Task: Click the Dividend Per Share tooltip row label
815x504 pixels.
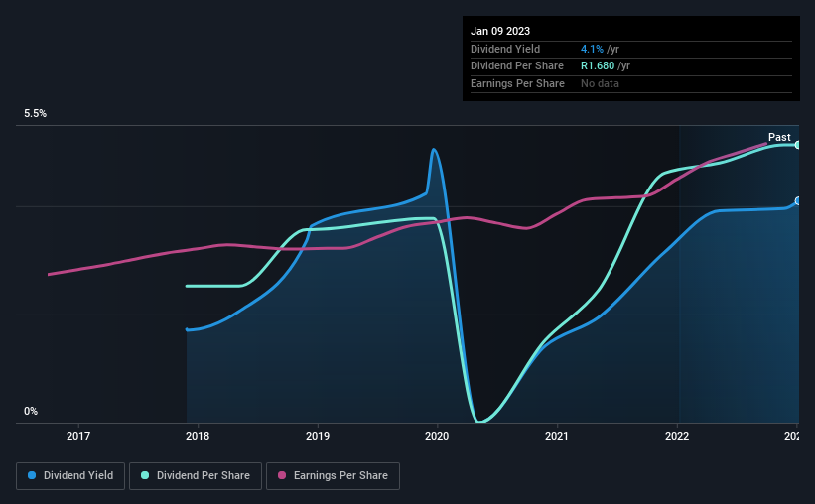Action: point(517,66)
